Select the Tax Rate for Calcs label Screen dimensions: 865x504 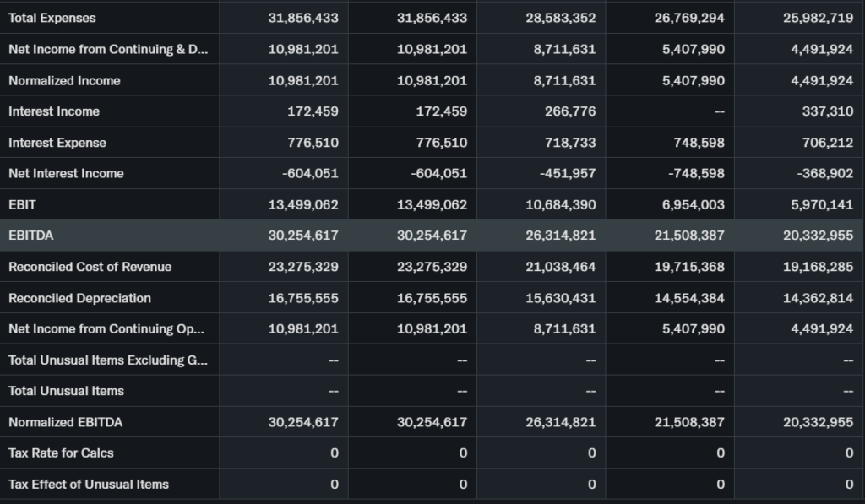pyautogui.click(x=61, y=453)
